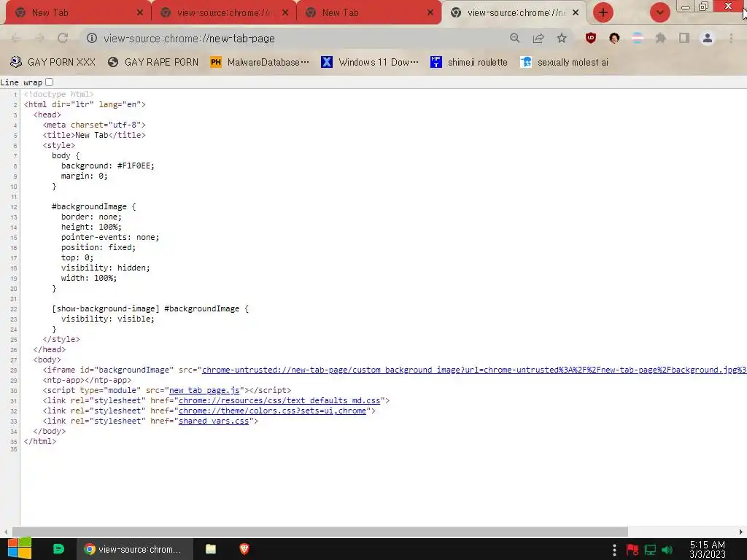
Task: Close the active view-source tab
Action: tap(576, 13)
